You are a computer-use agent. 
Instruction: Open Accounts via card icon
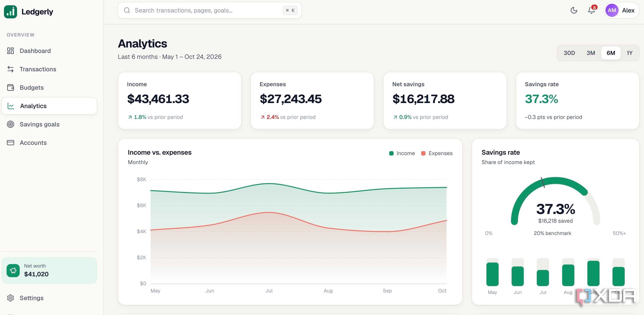pyautogui.click(x=11, y=143)
